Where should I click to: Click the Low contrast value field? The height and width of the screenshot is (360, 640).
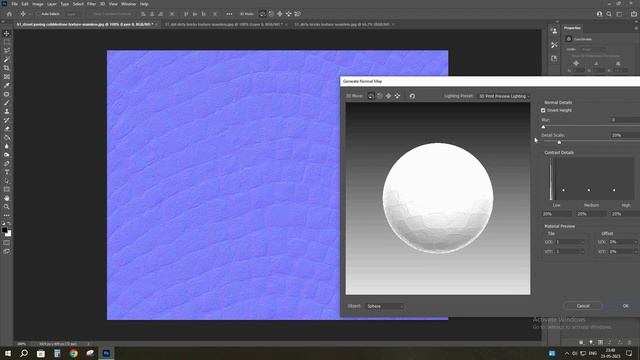(x=557, y=214)
